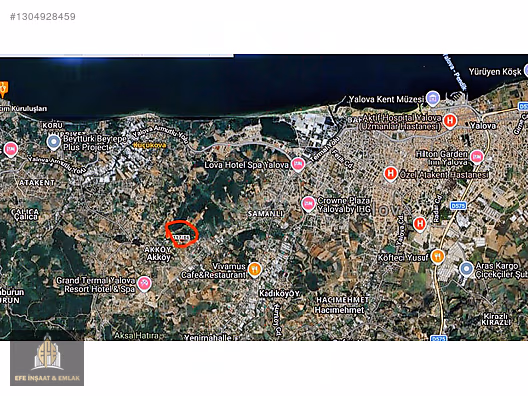Open the Hilton Garden Inn Yalova hotel pin
Screen dimensions: 528x396
[x=477, y=157]
